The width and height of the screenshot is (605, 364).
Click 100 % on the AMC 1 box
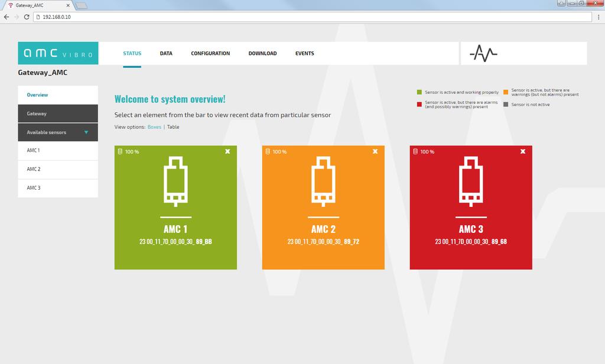132,152
